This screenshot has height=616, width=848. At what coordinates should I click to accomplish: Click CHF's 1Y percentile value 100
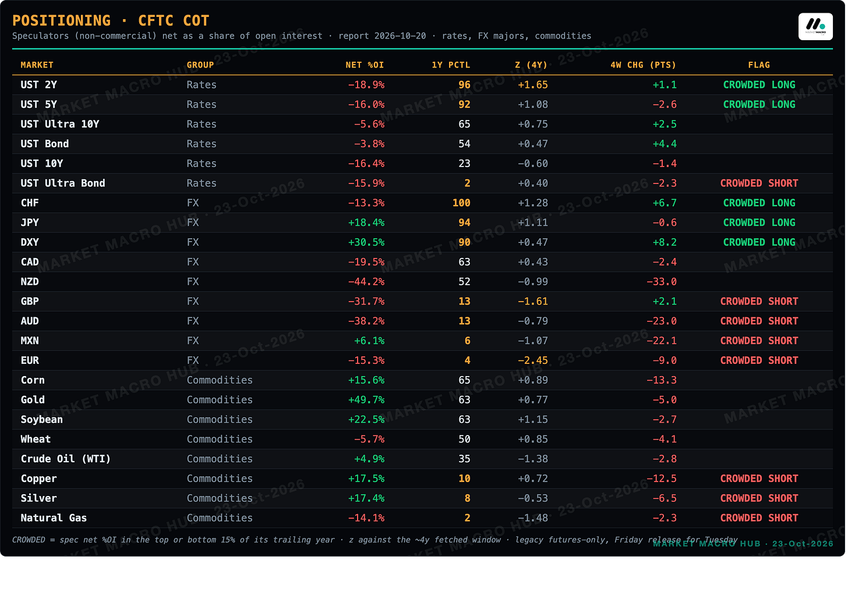(461, 203)
